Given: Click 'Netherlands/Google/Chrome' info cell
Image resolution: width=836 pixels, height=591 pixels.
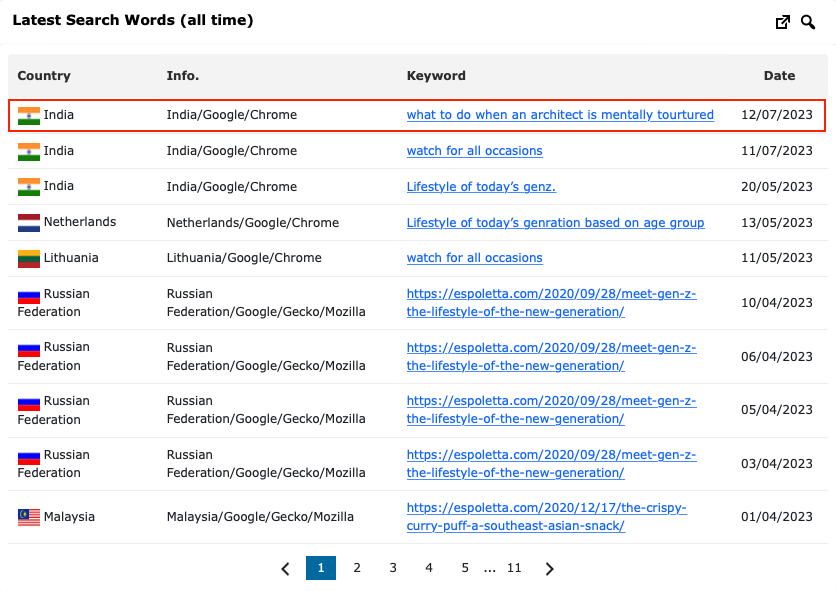Looking at the screenshot, I should 253,222.
